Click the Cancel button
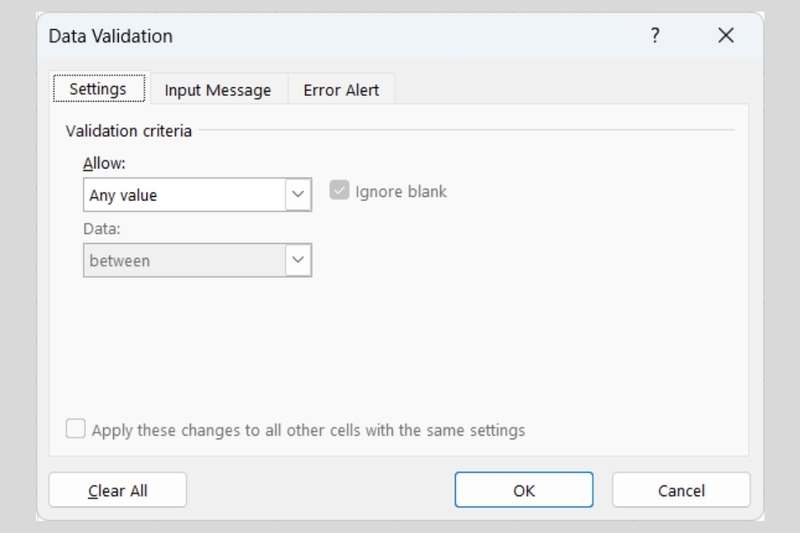The width and height of the screenshot is (800, 533). (x=681, y=490)
